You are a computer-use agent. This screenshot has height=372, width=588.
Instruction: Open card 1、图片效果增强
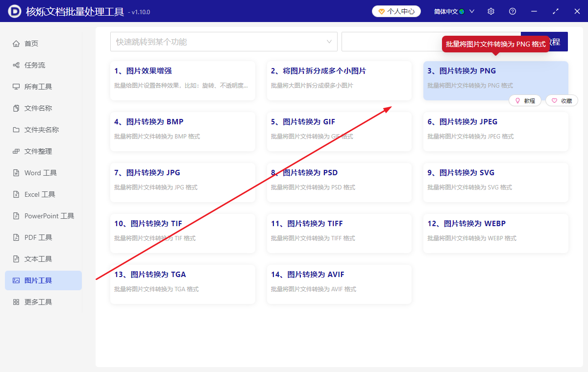click(x=183, y=81)
